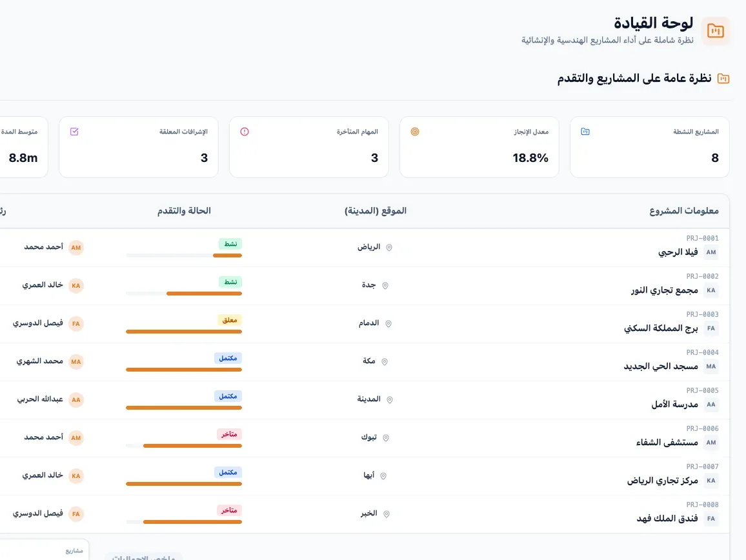
Task: Click the alert icon on المهام المتأخرة card
Action: (x=245, y=132)
